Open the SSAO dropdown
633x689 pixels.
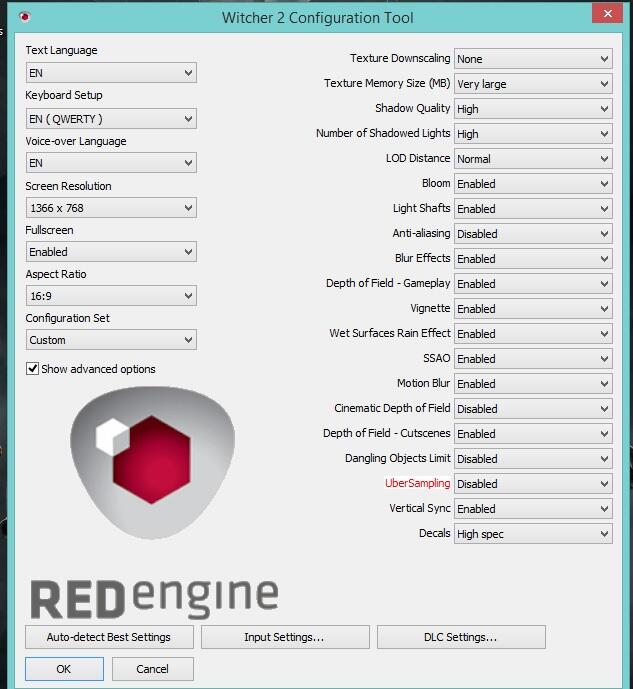coord(533,359)
